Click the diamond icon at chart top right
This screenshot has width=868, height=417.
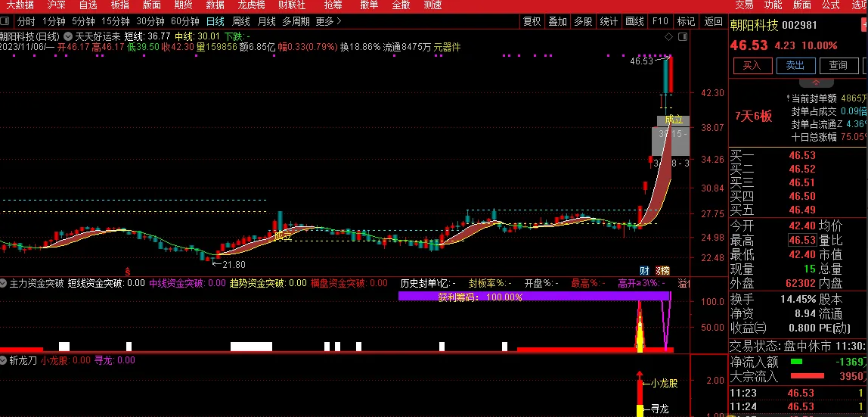pos(668,36)
